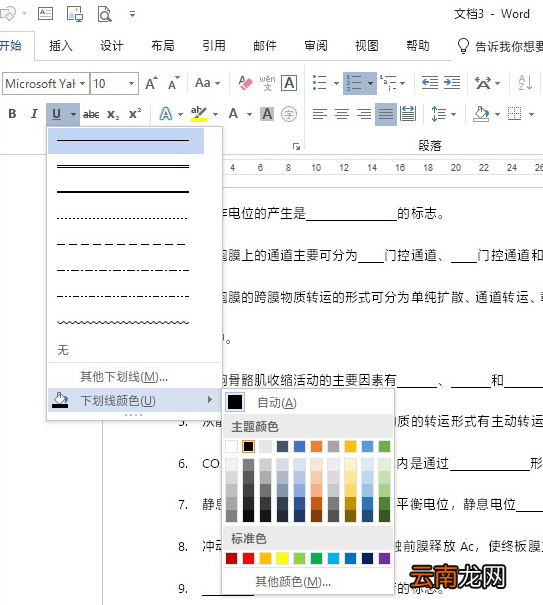Viewport: 543px width, 605px height.
Task: Sort paragraphs A to Z icon
Action: click(525, 83)
